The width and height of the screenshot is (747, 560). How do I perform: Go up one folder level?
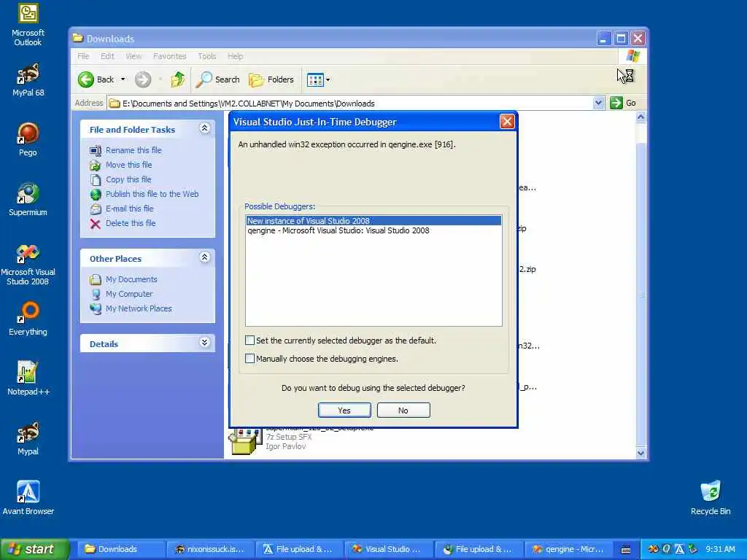pyautogui.click(x=178, y=79)
